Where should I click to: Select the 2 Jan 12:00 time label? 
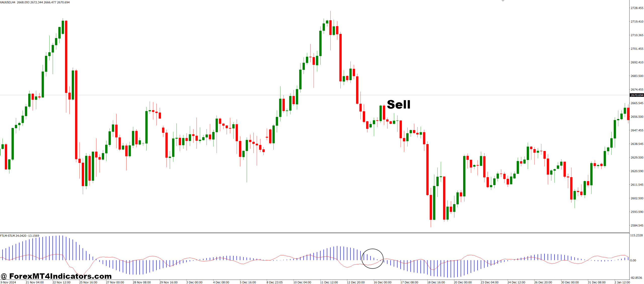[622, 282]
